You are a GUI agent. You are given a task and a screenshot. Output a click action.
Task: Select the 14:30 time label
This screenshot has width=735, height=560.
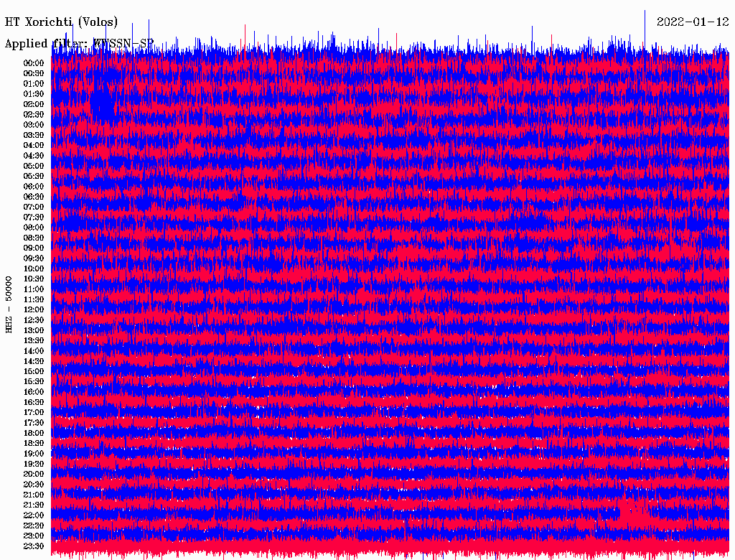click(34, 362)
